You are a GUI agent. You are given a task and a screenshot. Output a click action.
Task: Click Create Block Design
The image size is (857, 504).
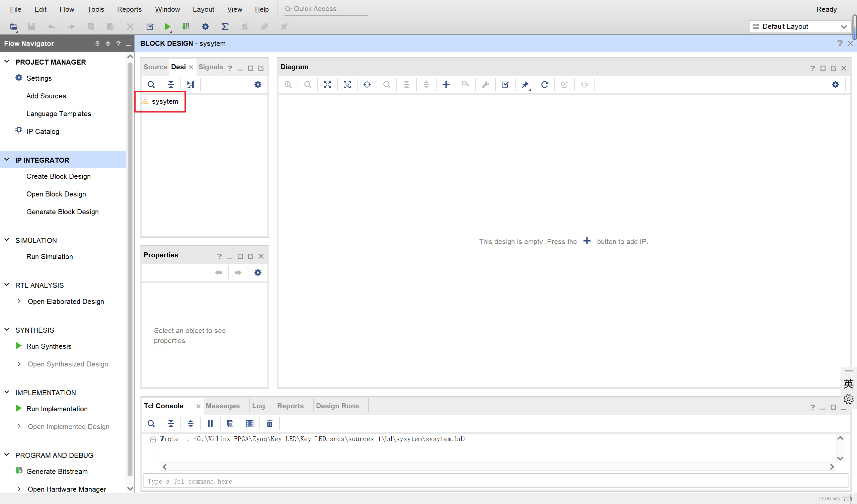click(59, 176)
